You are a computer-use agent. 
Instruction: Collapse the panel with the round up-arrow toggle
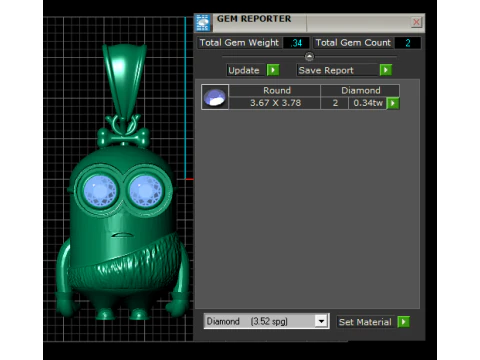(x=309, y=57)
